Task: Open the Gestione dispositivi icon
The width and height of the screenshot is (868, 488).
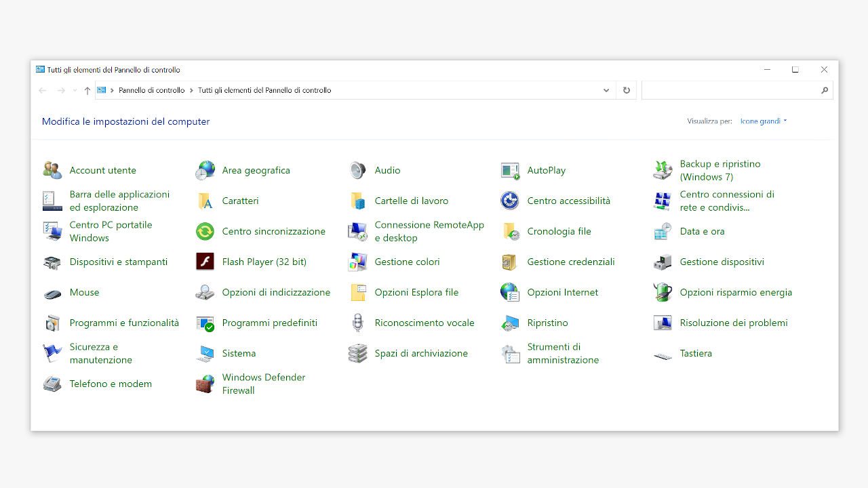Action: coord(663,262)
